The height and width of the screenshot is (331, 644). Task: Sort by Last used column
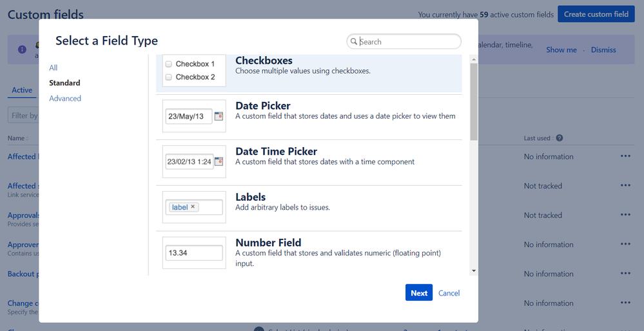[538, 138]
